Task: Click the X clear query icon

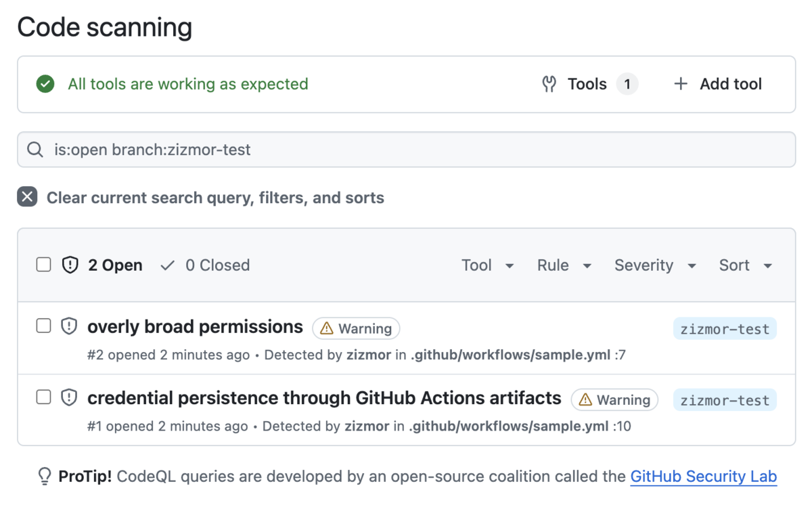Action: tap(27, 198)
